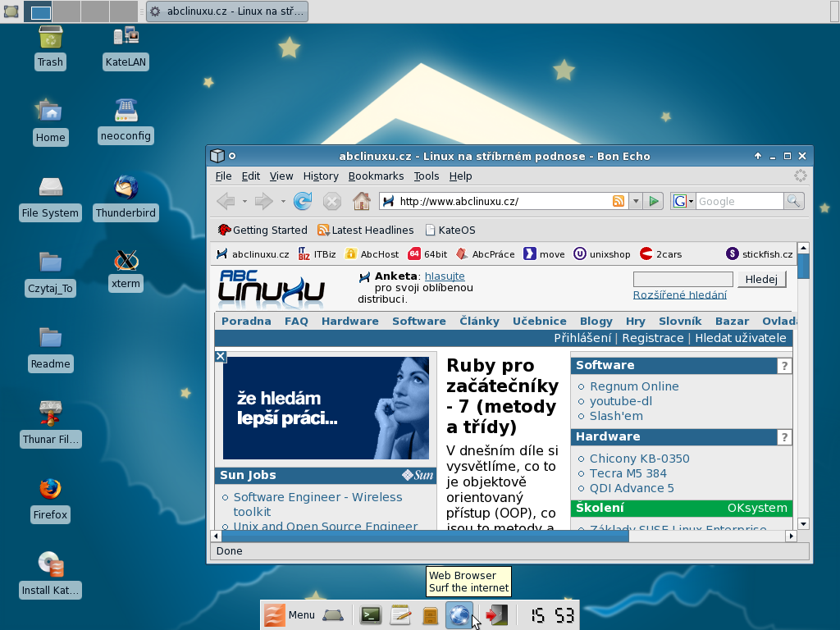840x630 pixels.
Task: Open the Forward history dropdown arrow
Action: [x=283, y=202]
